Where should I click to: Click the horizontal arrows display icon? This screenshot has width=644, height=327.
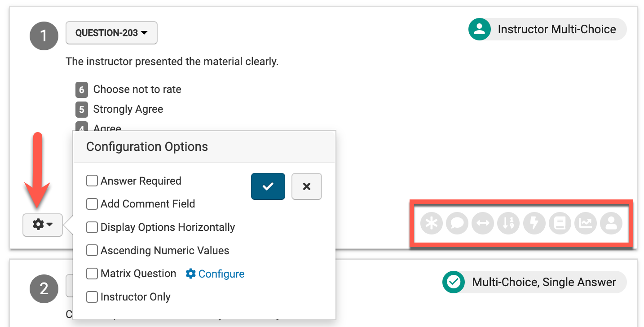[483, 223]
